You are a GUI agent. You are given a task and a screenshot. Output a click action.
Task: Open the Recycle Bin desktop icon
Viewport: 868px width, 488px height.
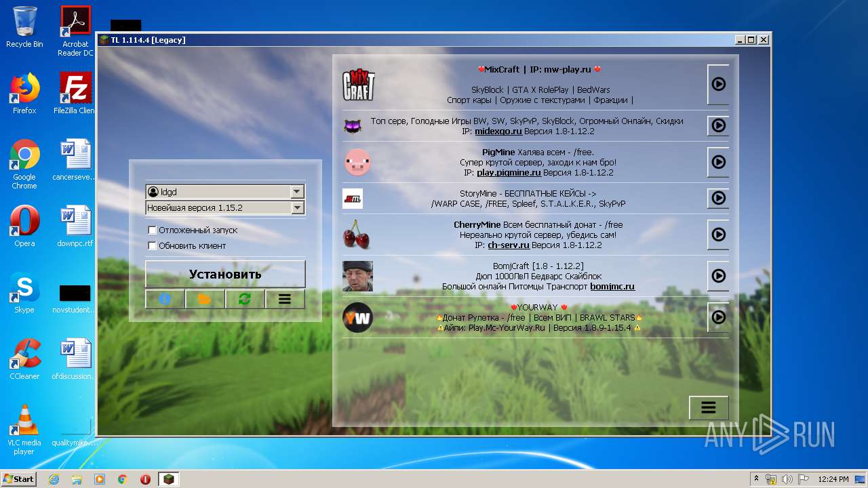pos(24,28)
